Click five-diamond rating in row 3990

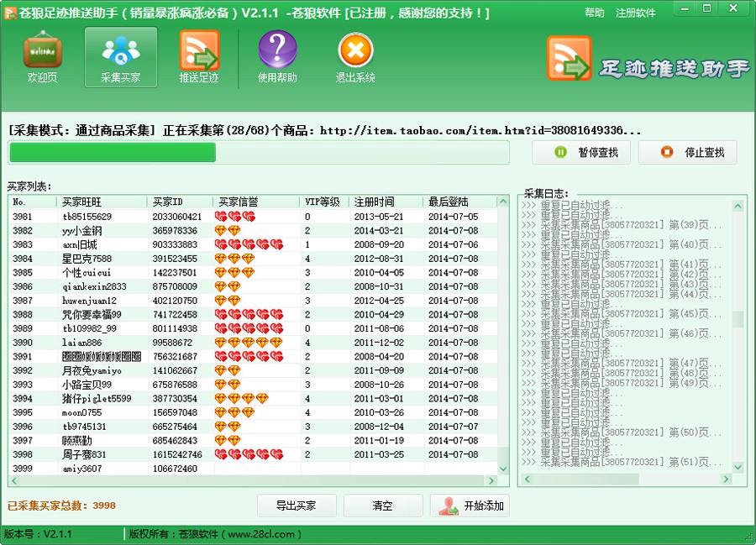249,343
